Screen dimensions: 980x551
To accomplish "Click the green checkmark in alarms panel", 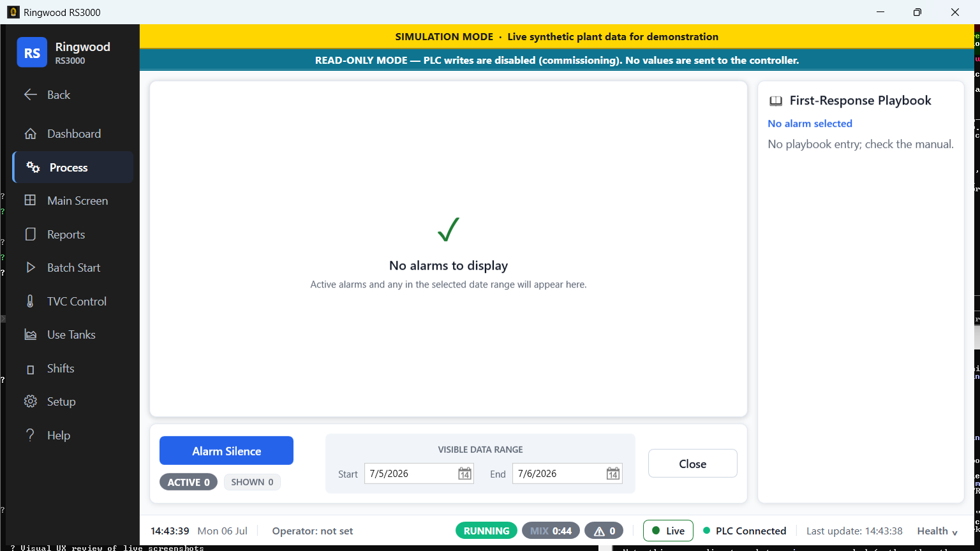I will coord(449,230).
